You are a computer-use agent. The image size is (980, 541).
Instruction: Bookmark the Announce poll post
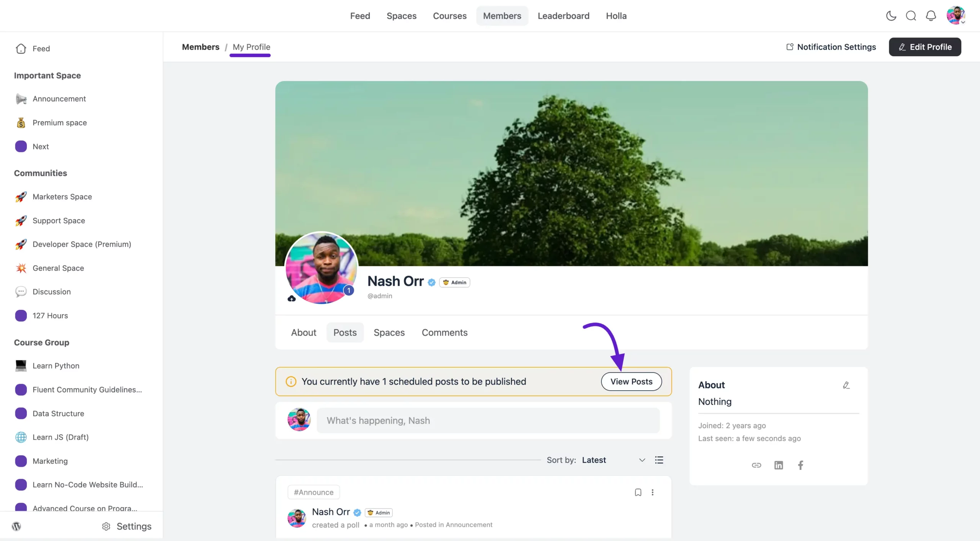pos(638,492)
